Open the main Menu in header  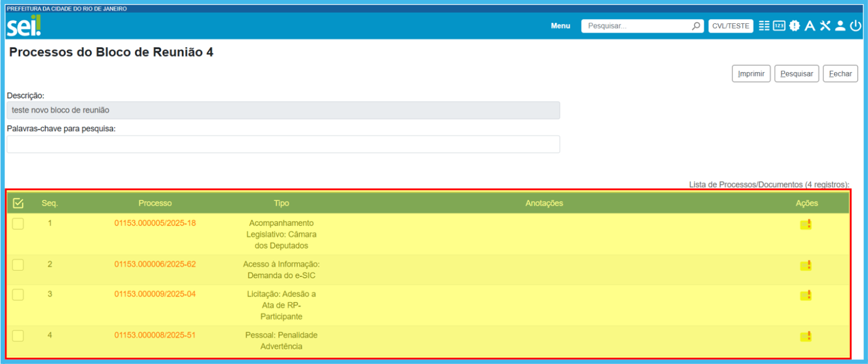[x=560, y=26]
